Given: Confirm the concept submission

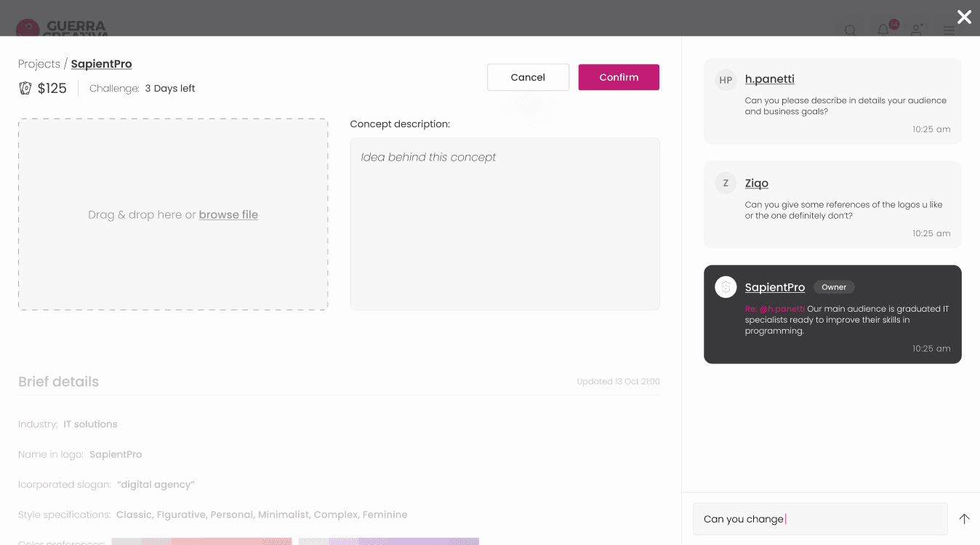Looking at the screenshot, I should pyautogui.click(x=619, y=77).
